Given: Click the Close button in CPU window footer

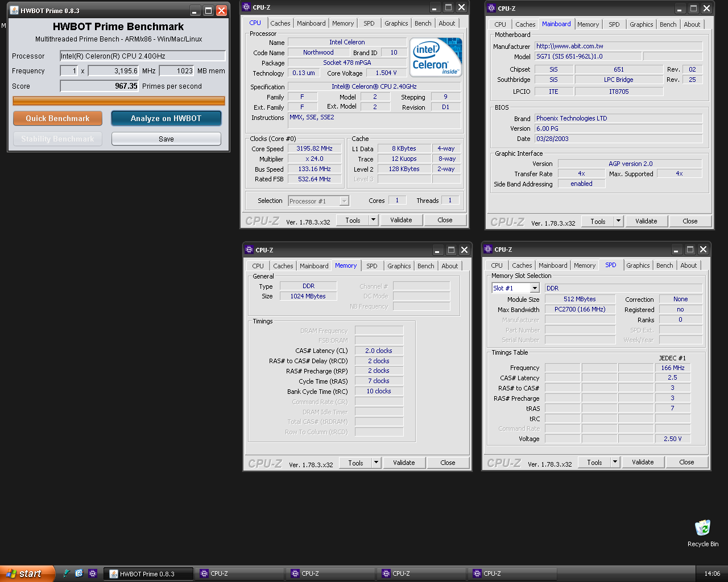Looking at the screenshot, I should pos(445,220).
